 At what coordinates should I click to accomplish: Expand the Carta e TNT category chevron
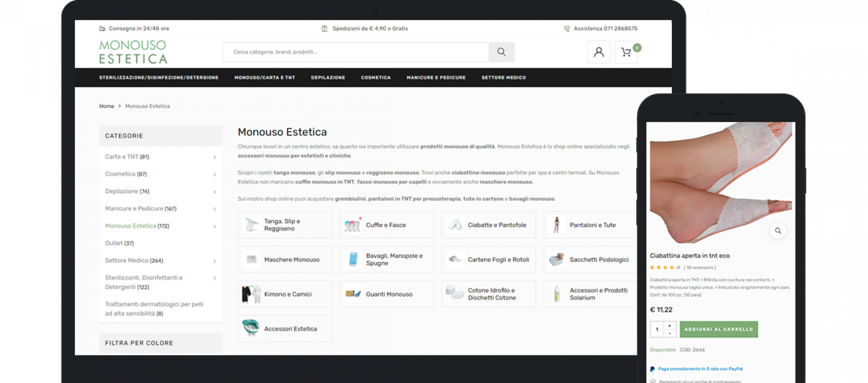(x=215, y=157)
